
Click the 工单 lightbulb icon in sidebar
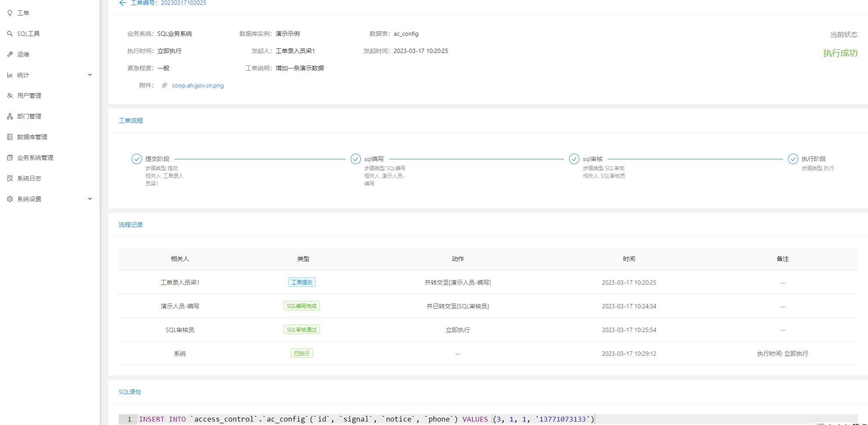[10, 13]
